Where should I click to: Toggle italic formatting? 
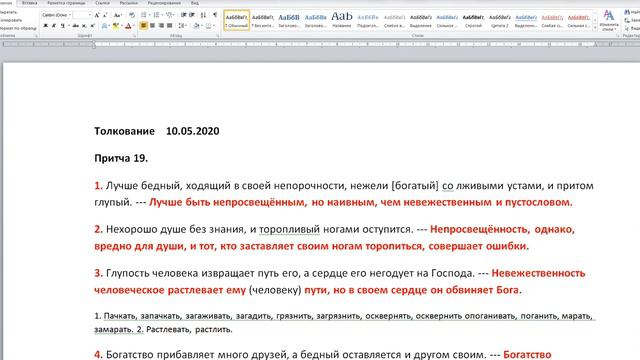[54, 26]
